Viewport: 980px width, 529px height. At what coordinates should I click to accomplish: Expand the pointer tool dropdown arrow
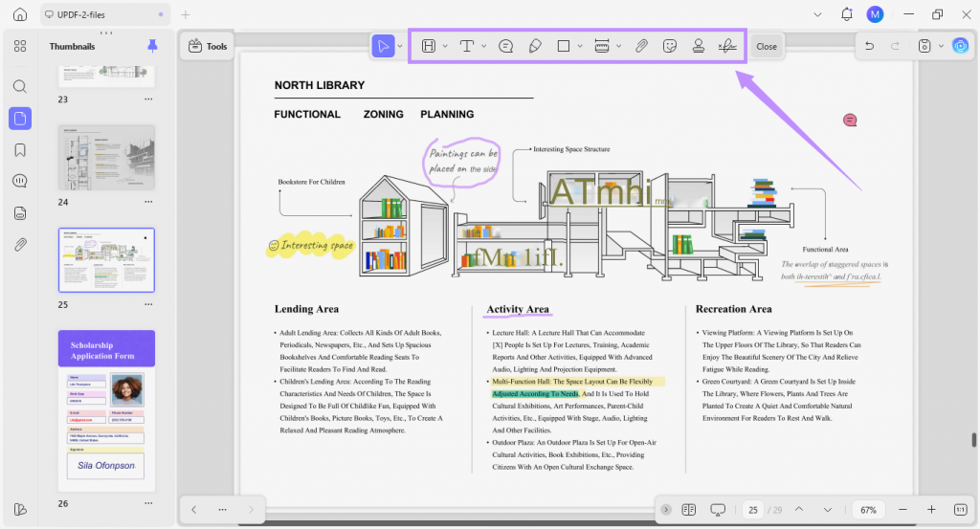tap(400, 46)
